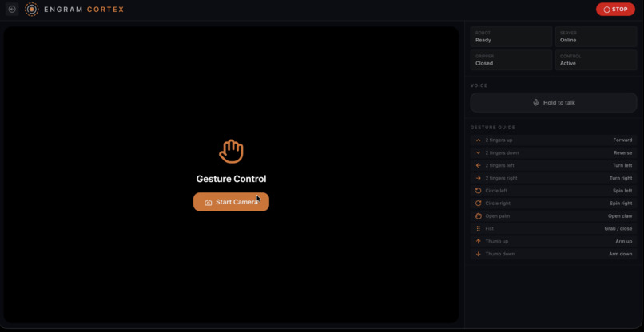Click the Server Online status card
The height and width of the screenshot is (332, 644).
(x=596, y=37)
